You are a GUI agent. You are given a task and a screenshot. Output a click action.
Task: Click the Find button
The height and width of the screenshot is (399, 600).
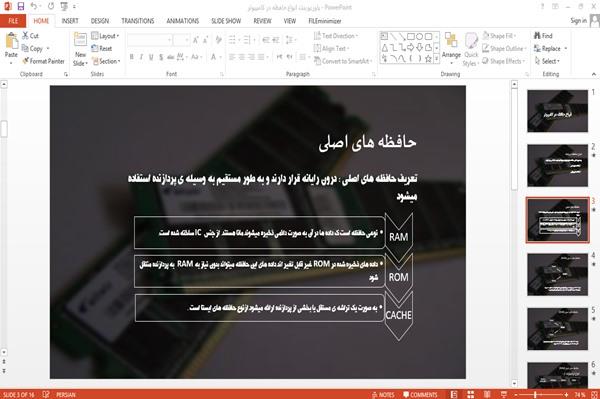(543, 36)
